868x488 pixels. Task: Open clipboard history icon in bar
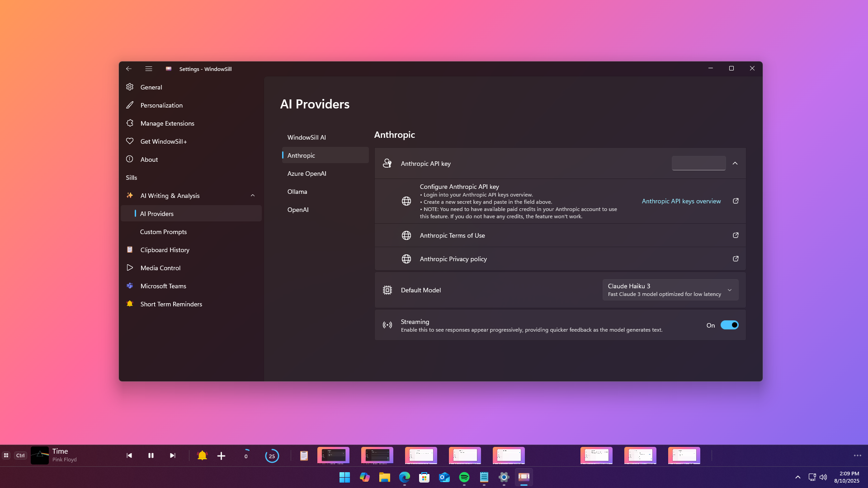click(304, 455)
